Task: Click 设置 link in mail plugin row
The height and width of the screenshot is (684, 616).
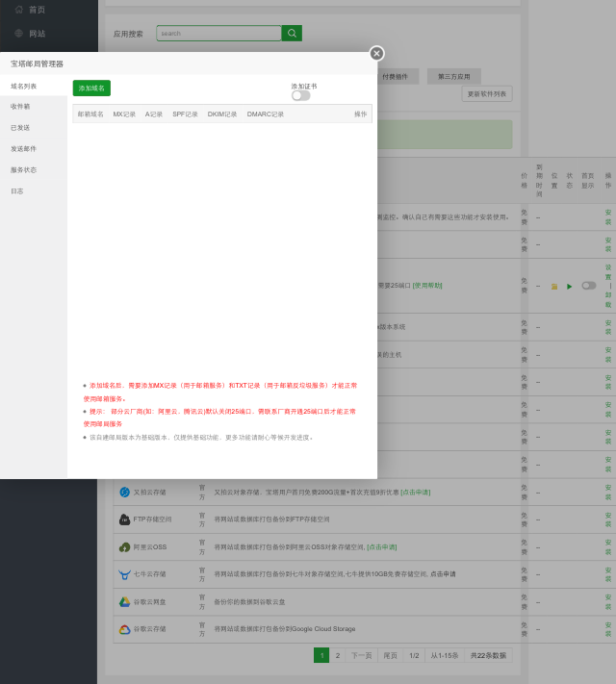Action: pyautogui.click(x=608, y=271)
